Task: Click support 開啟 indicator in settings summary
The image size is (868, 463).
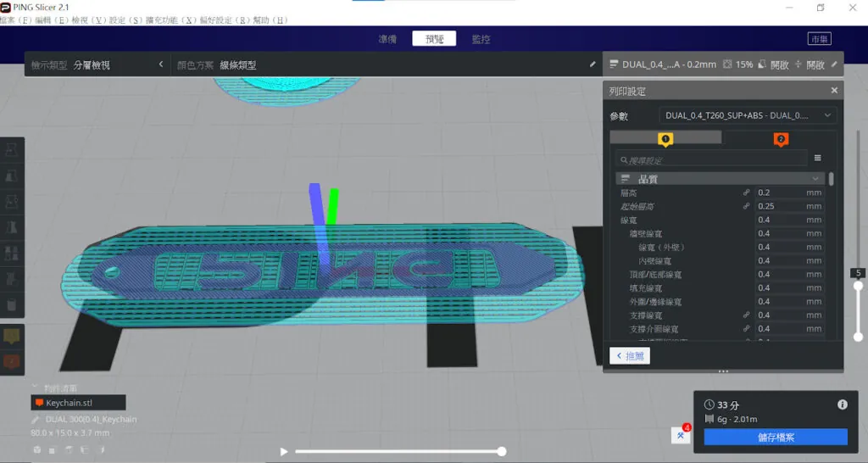Action: [773, 64]
